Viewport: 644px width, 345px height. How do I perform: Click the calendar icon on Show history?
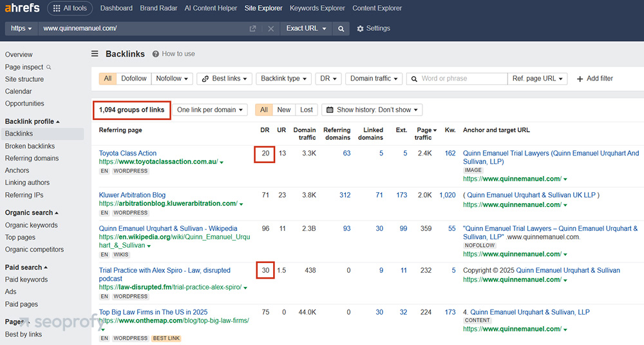point(329,110)
